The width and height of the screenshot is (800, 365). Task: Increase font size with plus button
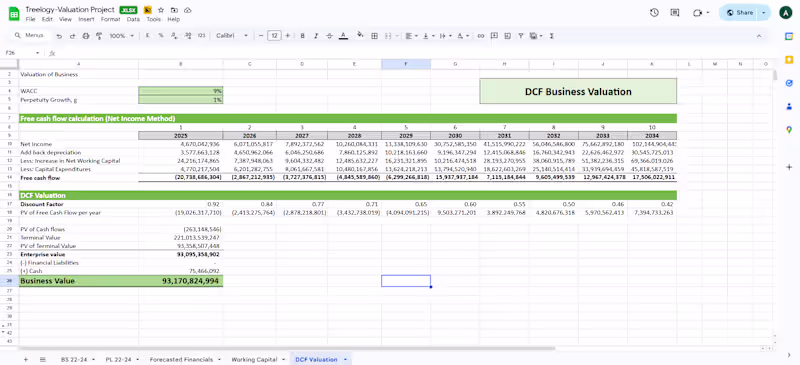point(288,36)
